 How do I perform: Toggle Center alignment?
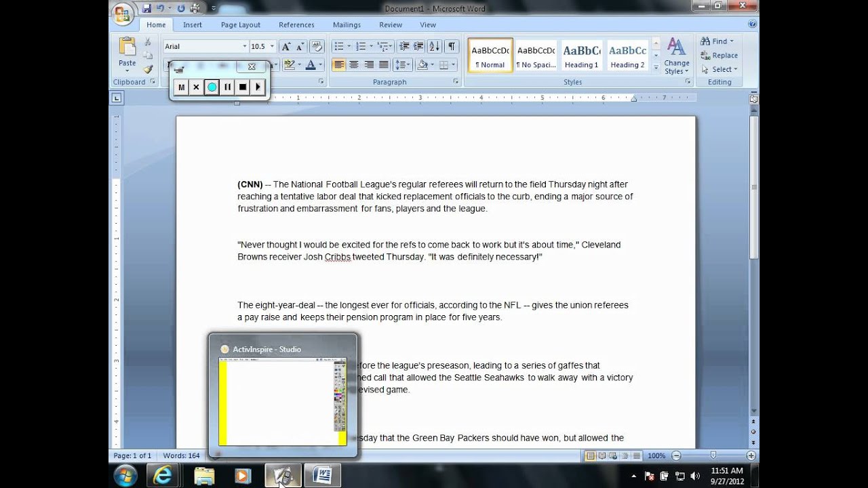coord(354,65)
